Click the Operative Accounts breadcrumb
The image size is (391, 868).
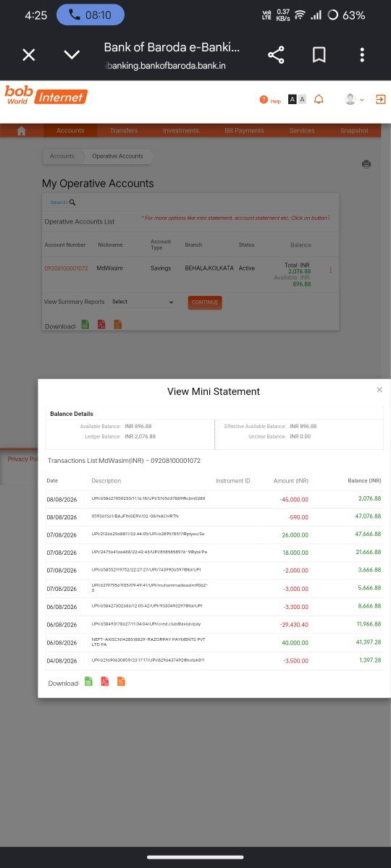pos(117,156)
